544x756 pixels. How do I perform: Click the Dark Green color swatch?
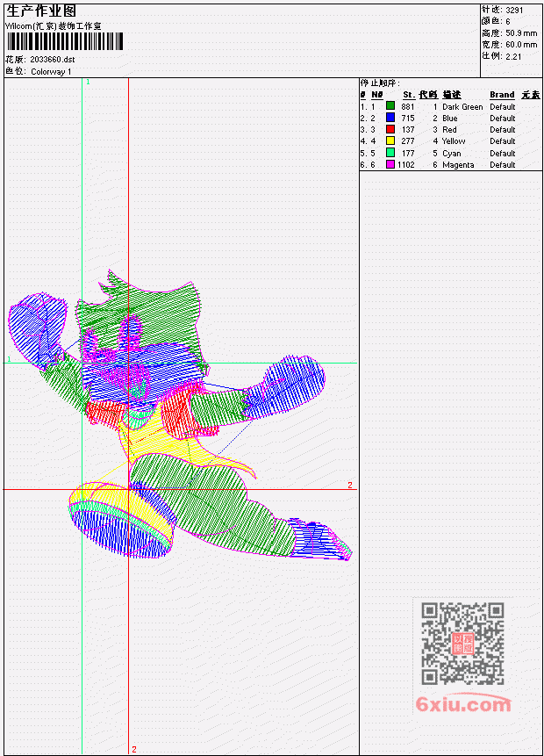pyautogui.click(x=390, y=106)
